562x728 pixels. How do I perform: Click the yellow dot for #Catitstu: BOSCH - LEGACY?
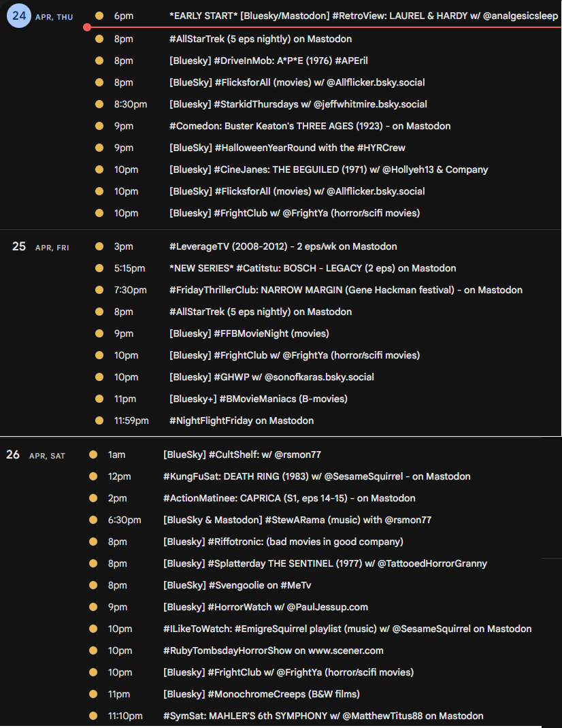pyautogui.click(x=99, y=268)
